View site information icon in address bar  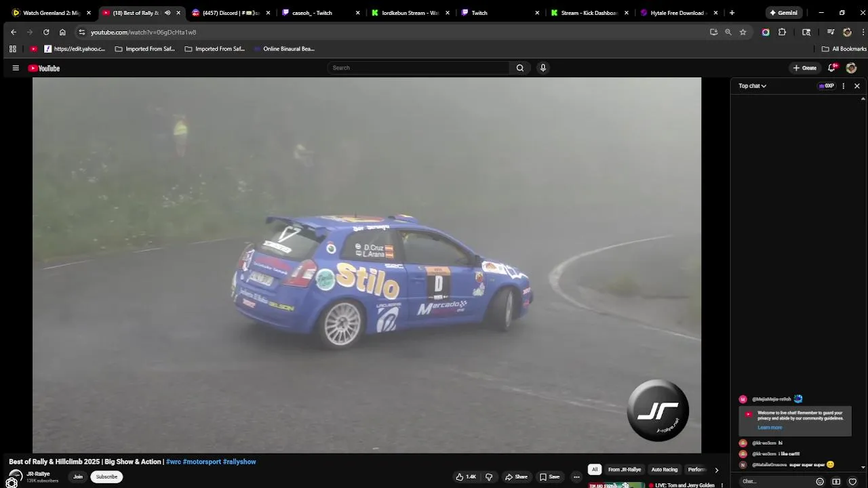point(82,32)
